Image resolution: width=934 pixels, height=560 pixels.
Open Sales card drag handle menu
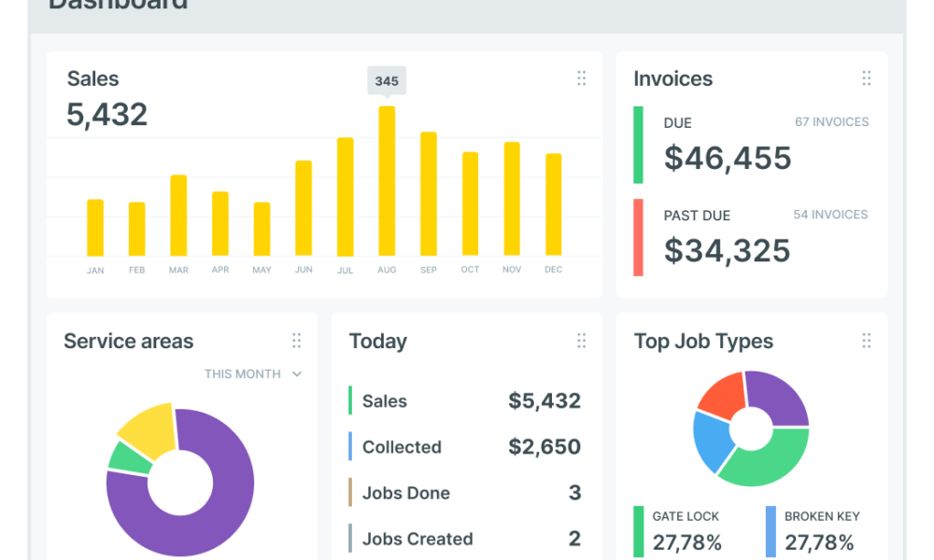click(x=581, y=78)
